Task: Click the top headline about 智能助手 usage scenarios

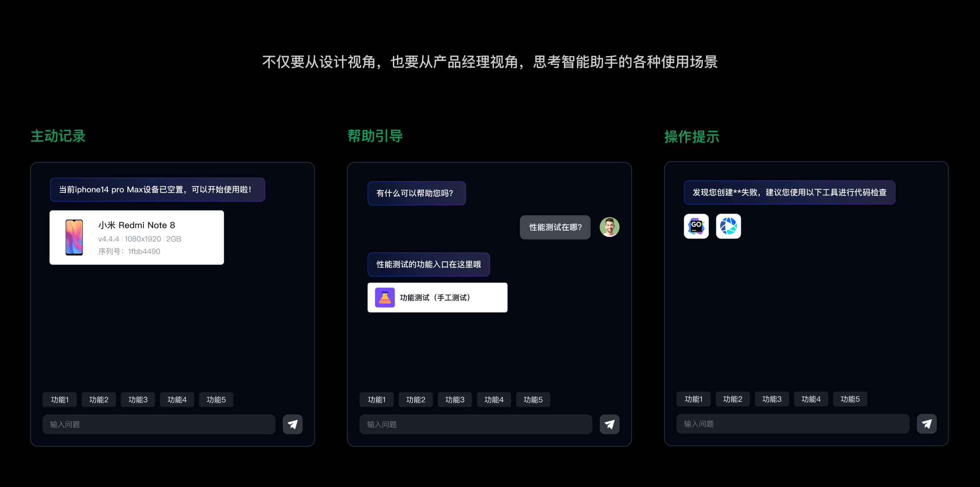Action: (x=490, y=62)
